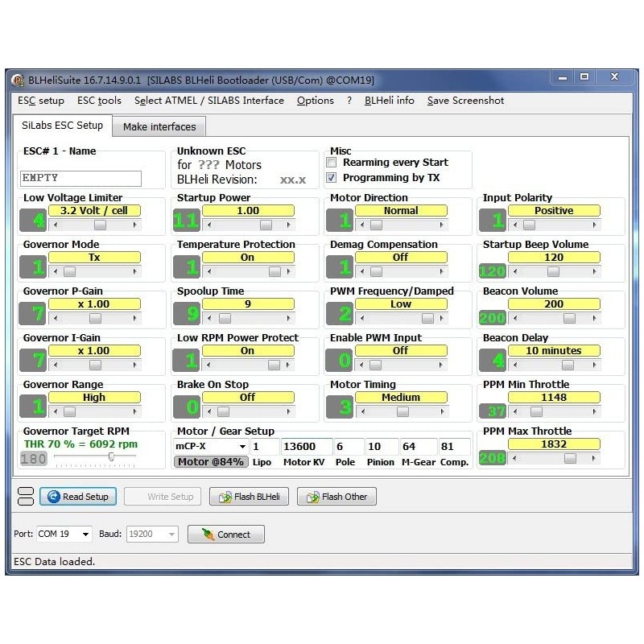Enable Rearming every Start checkbox
Screen dimensions: 644x644
click(x=331, y=163)
